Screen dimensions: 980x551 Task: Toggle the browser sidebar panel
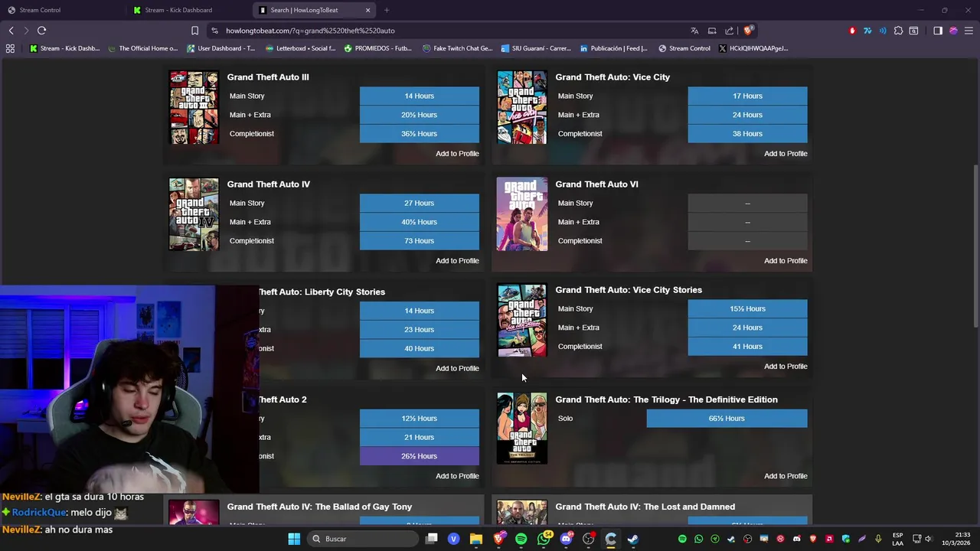pyautogui.click(x=938, y=31)
